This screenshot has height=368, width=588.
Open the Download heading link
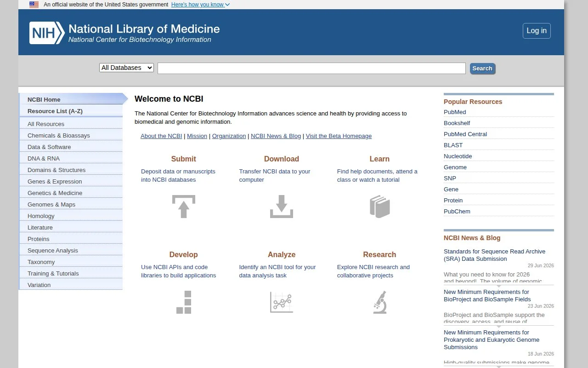pyautogui.click(x=282, y=159)
